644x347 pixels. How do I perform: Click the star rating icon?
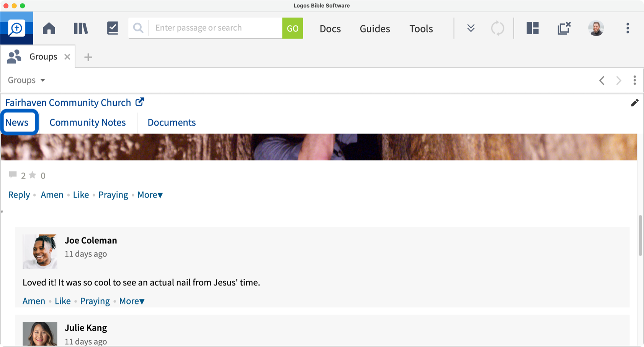[x=33, y=175]
